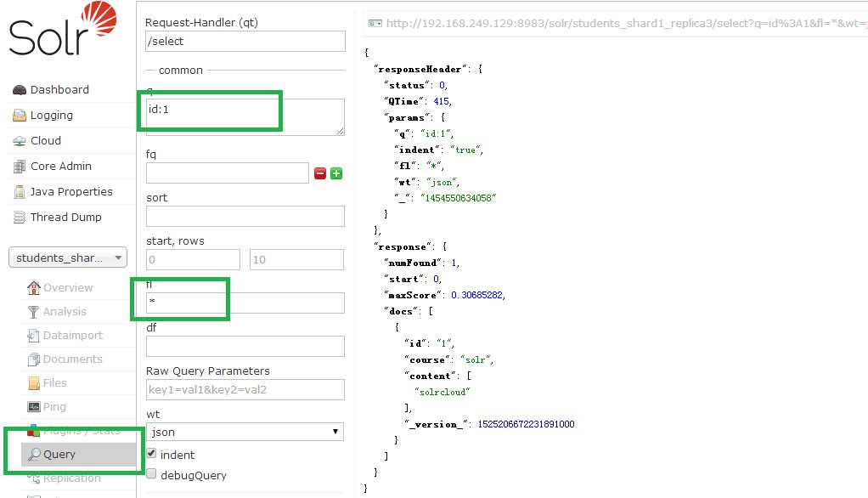Go to the core Overview page
Screen dimensions: 868x498
(68, 288)
